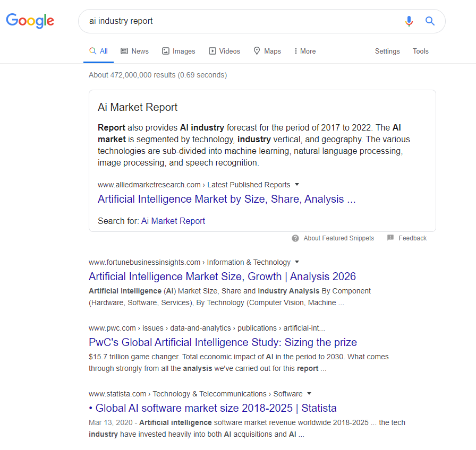This screenshot has width=476, height=450.
Task: Open Global AI software market size Statista result
Action: coord(212,408)
